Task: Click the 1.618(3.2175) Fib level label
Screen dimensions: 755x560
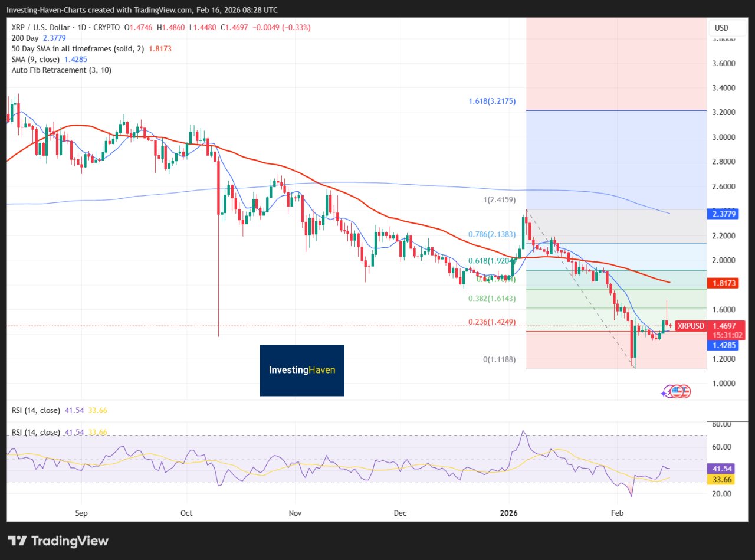Action: 492,101
